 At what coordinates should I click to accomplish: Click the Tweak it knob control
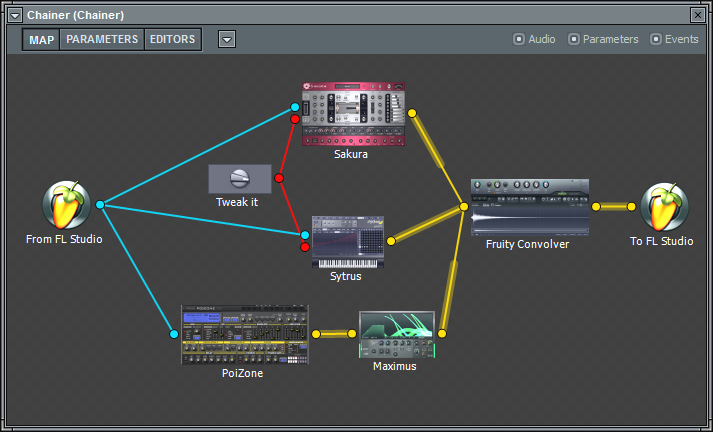coord(240,179)
